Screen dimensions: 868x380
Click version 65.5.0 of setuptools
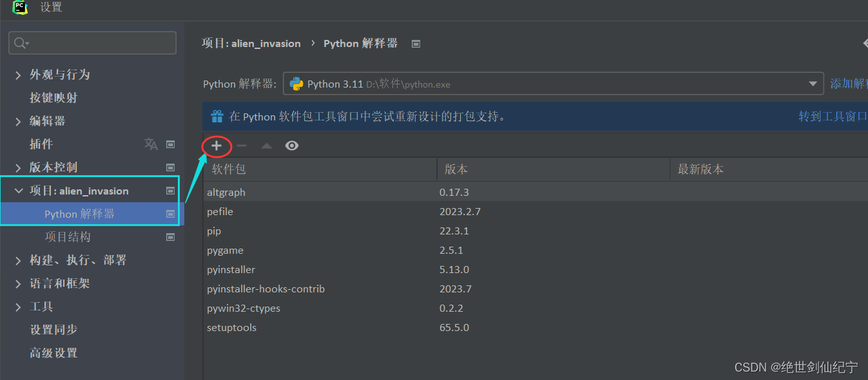point(454,327)
